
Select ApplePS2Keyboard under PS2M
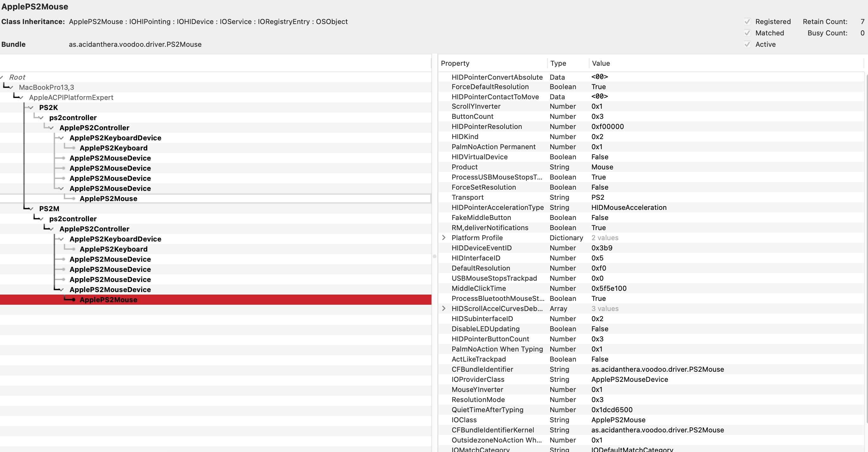113,249
